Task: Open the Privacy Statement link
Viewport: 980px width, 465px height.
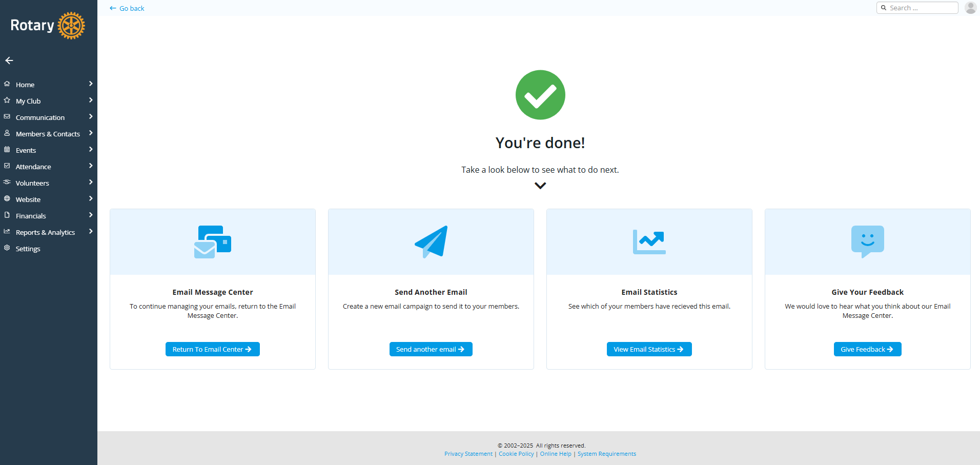Action: click(x=468, y=454)
